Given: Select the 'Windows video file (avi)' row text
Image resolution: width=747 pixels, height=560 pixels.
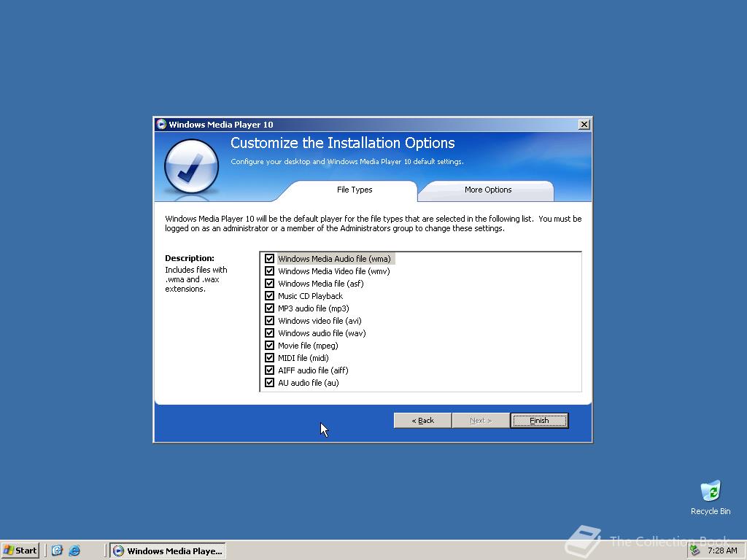Looking at the screenshot, I should [x=320, y=321].
